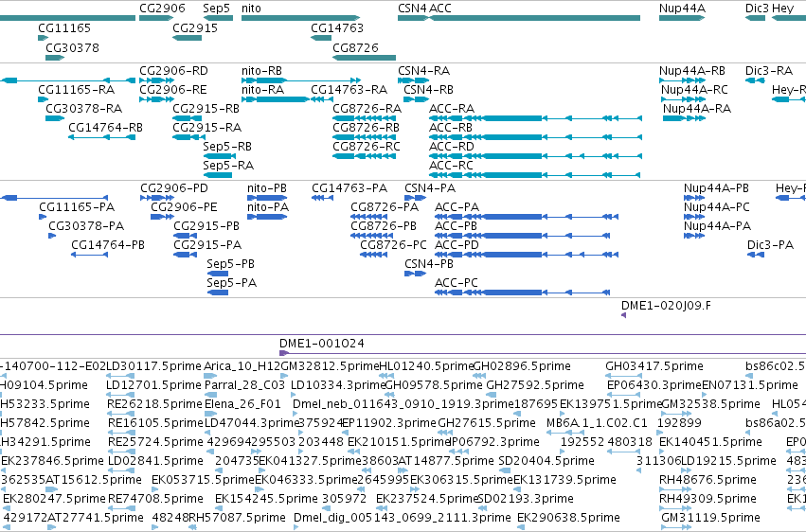The width and height of the screenshot is (806, 532).
Task: Select transcript CSN4-RA
Action: (423, 70)
